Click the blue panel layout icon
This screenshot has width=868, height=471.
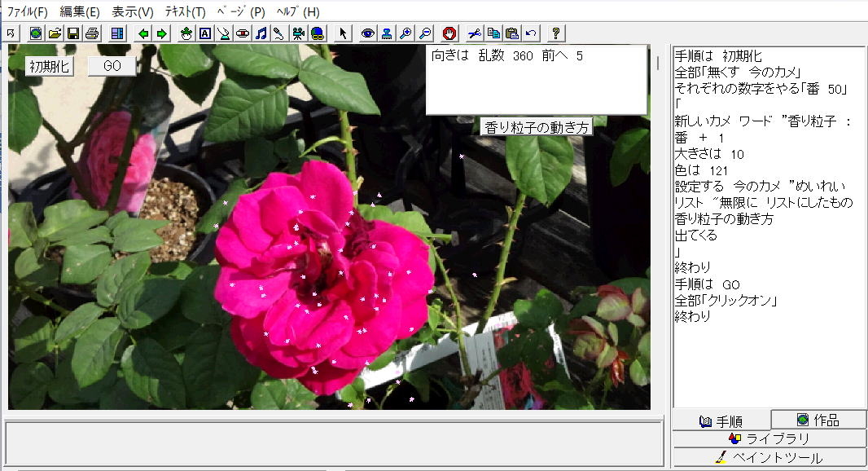[116, 33]
